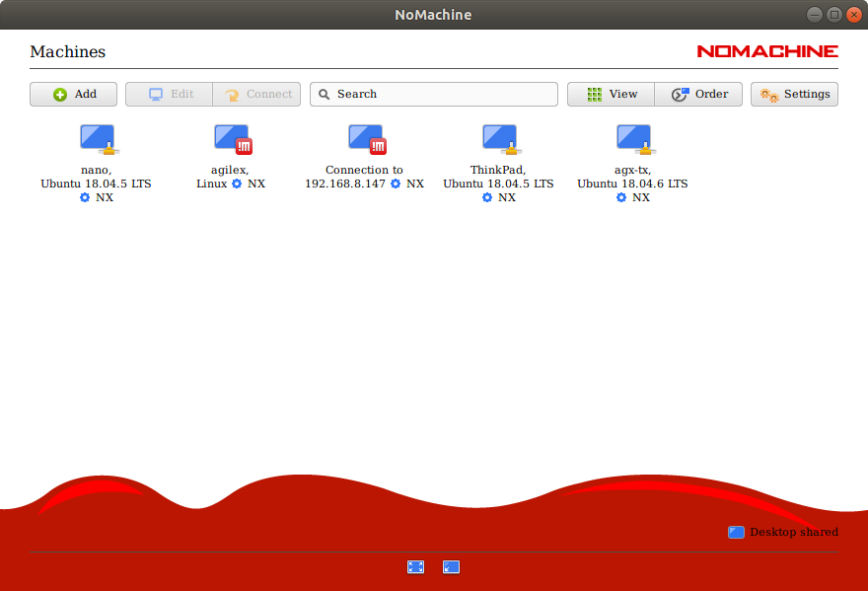
Task: Click the Add machine button
Action: tap(73, 94)
